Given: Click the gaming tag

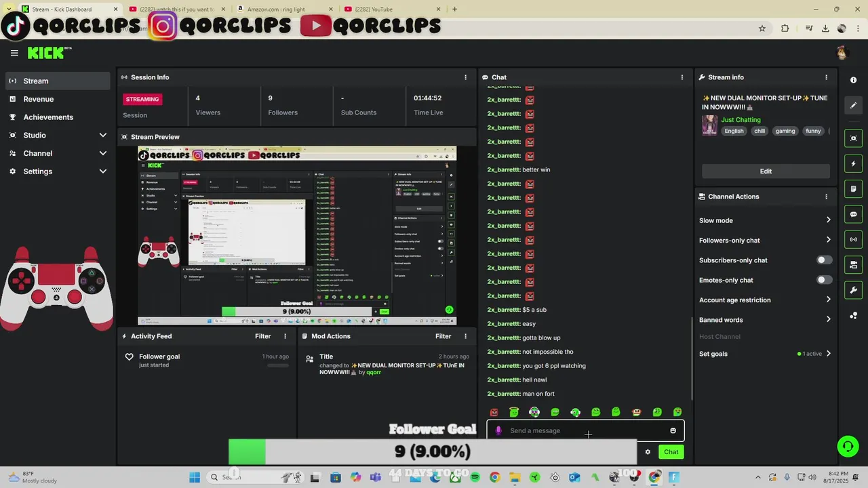Looking at the screenshot, I should coord(785,131).
